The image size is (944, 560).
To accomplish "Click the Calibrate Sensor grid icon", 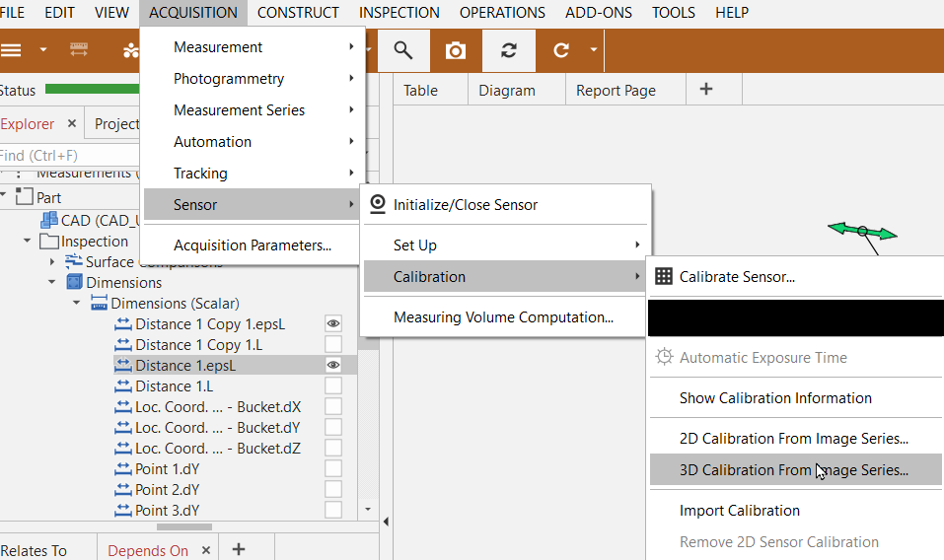I will 664,277.
